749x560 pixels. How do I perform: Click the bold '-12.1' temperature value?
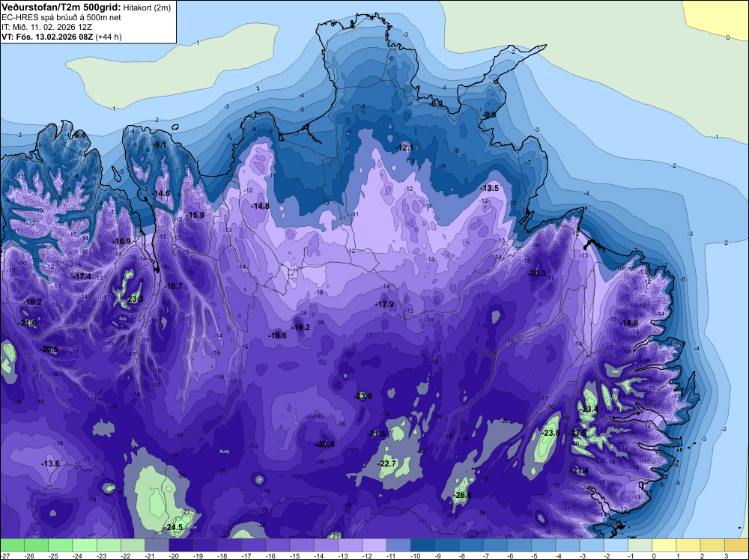click(404, 148)
